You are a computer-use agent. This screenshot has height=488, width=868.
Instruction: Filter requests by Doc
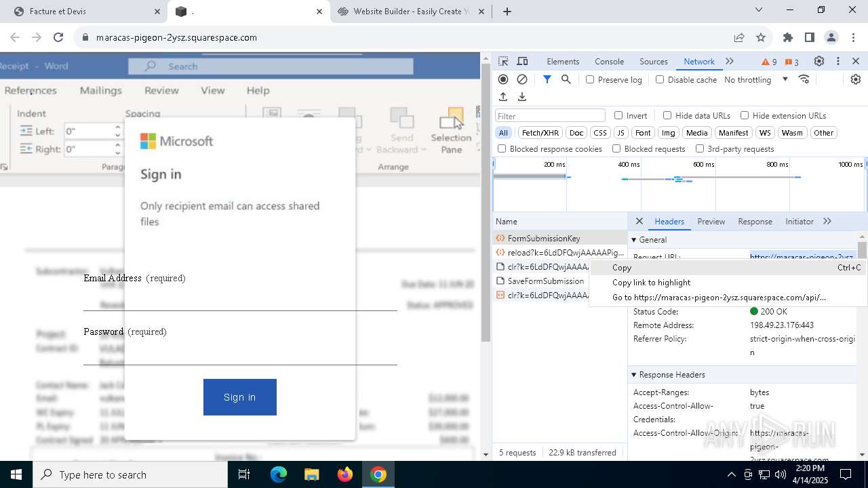(576, 133)
